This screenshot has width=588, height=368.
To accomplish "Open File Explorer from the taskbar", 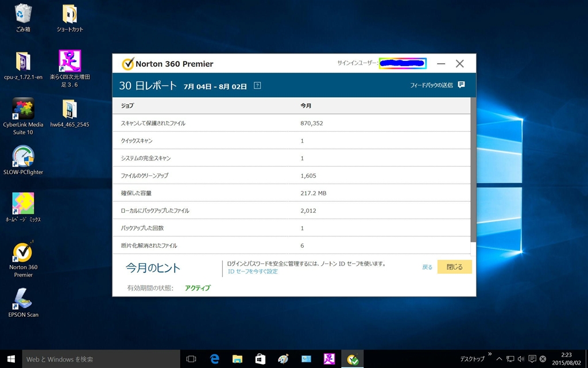I will [237, 359].
